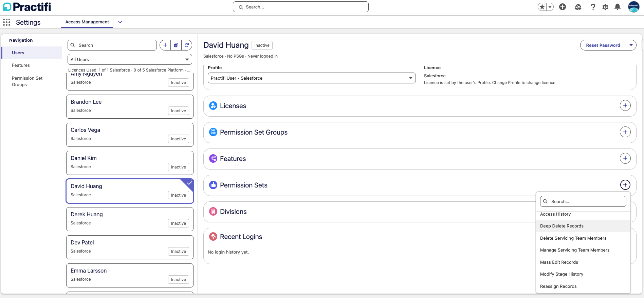Open the All Users filter dropdown
Viewport: 644px width, 298px height.
click(130, 59)
